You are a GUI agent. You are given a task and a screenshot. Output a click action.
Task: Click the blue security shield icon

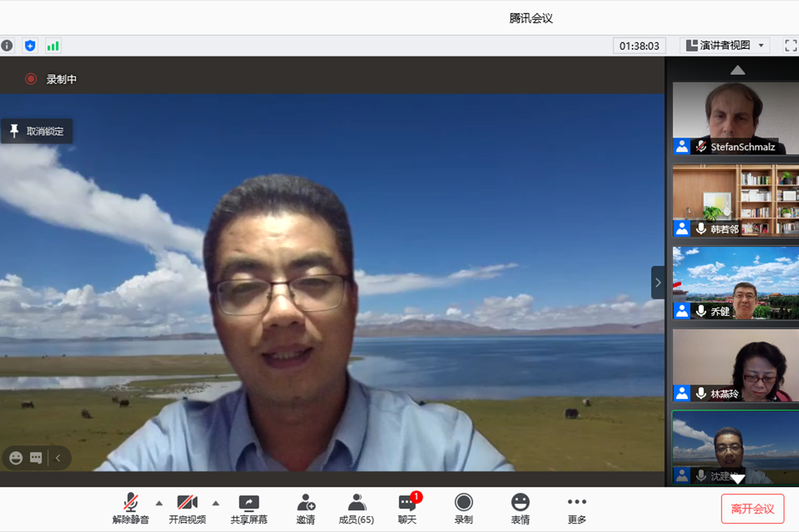pos(30,46)
